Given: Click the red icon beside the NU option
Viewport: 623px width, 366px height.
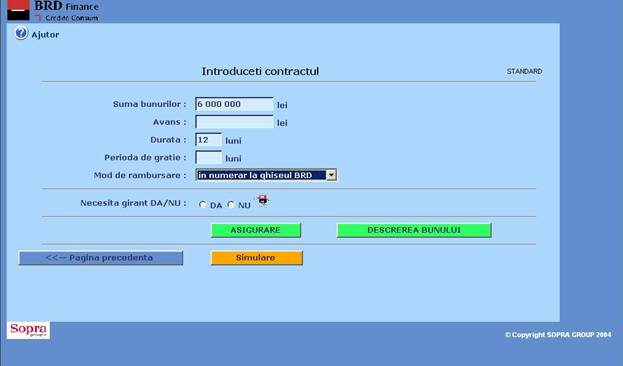Looking at the screenshot, I should tap(263, 200).
